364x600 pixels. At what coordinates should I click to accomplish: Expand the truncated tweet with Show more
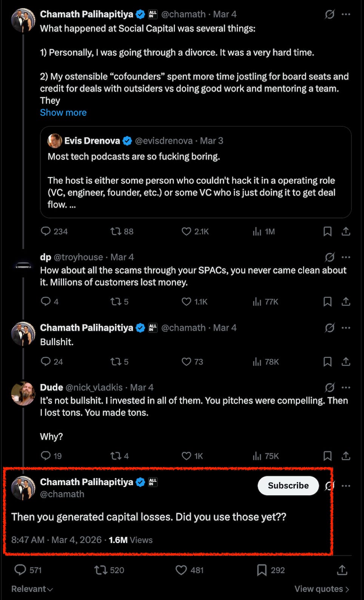point(63,113)
